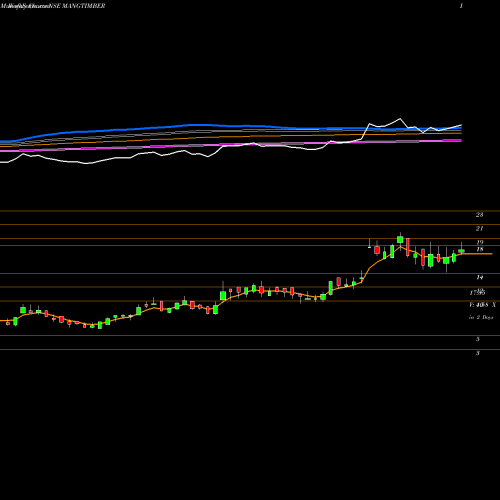Click the tallest green candle at the price peak

pos(400,239)
